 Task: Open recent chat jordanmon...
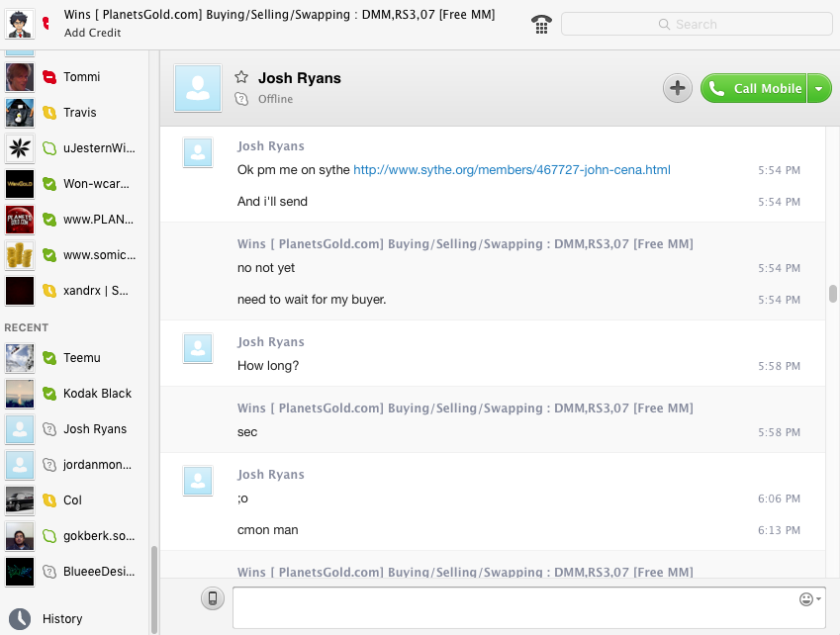click(x=74, y=465)
